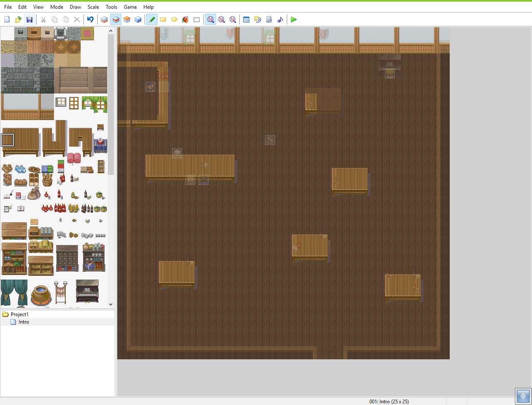
Task: Pick the skull rack tile in tileset
Action: [x=61, y=292]
